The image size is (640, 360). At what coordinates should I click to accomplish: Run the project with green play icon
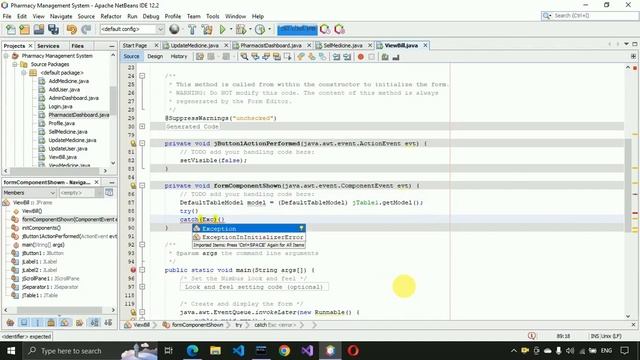[222, 29]
